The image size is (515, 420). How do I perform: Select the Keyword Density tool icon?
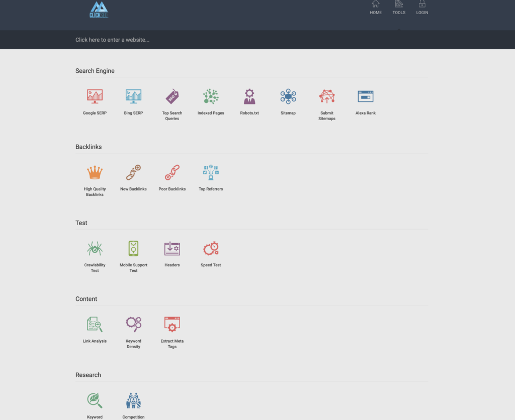click(x=133, y=324)
